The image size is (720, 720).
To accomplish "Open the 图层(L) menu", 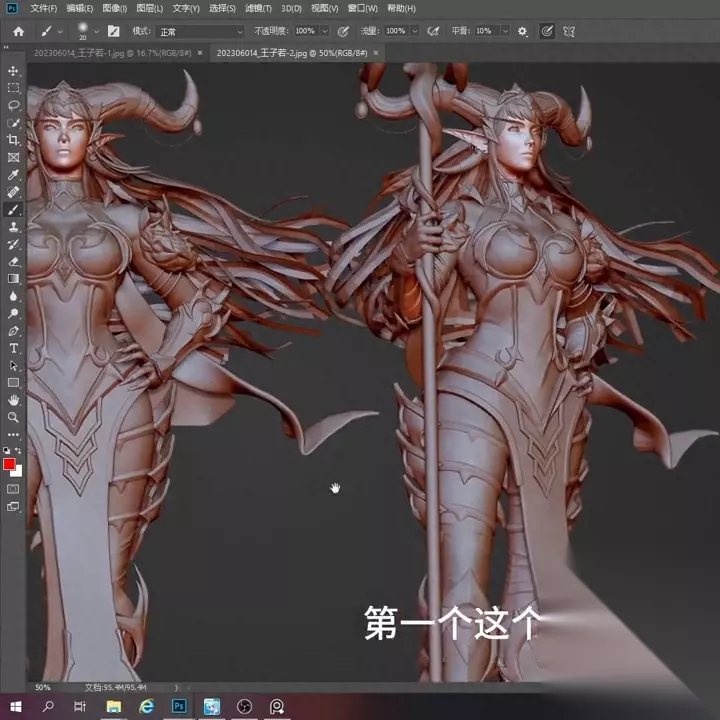I will click(x=150, y=8).
